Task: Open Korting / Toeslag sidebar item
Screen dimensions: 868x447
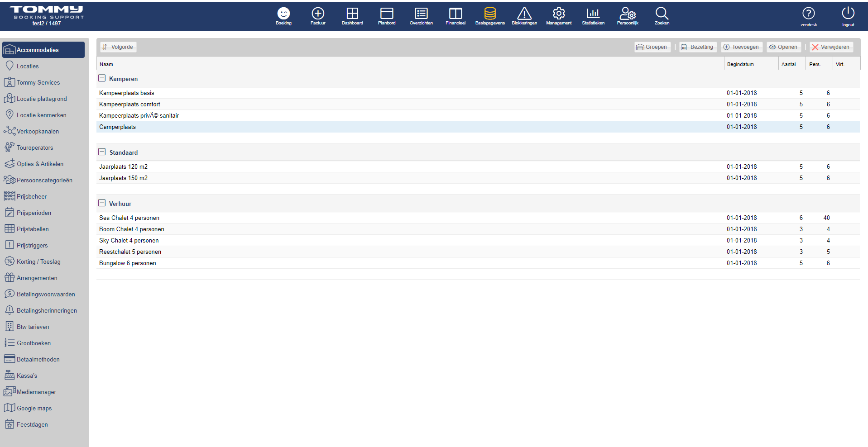Action: coord(43,262)
